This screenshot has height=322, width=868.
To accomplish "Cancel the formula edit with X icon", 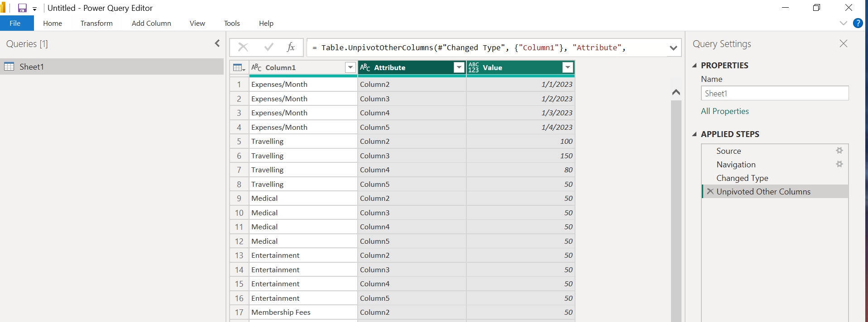I will (x=243, y=47).
